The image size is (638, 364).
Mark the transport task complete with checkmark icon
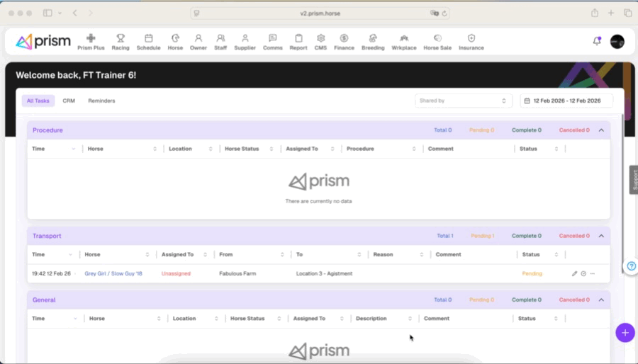pyautogui.click(x=583, y=273)
